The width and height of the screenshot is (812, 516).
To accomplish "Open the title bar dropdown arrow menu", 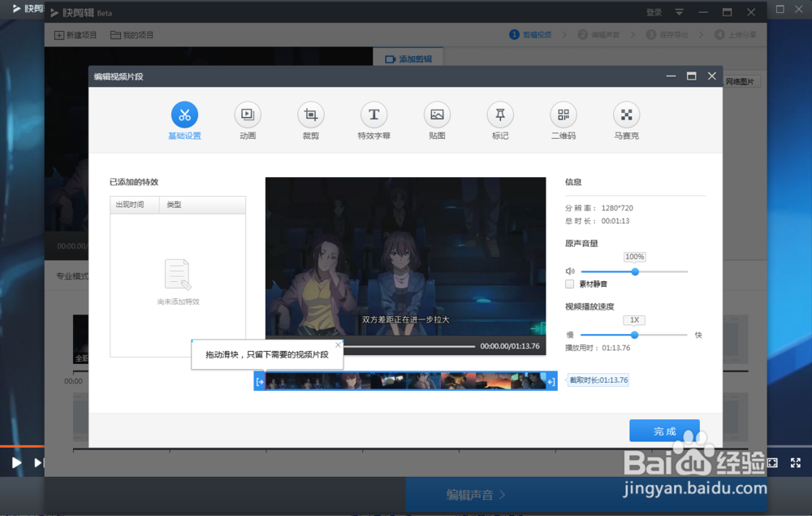I will 679,12.
